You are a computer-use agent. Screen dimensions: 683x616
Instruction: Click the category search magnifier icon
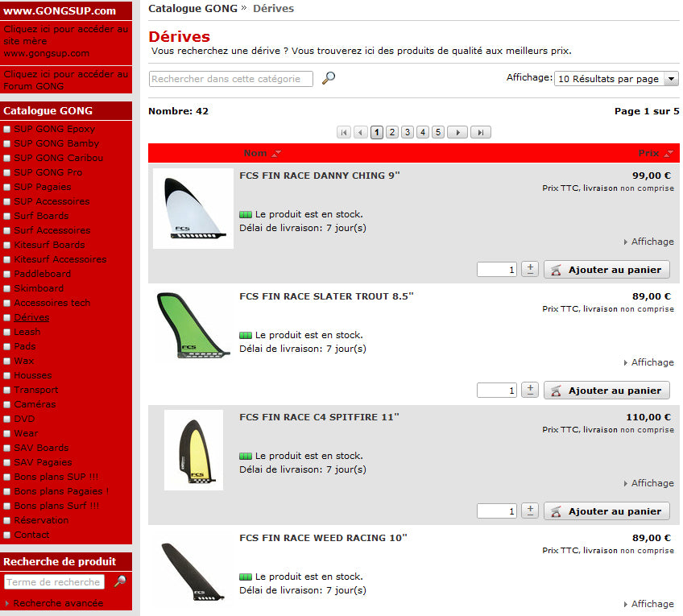click(x=329, y=78)
